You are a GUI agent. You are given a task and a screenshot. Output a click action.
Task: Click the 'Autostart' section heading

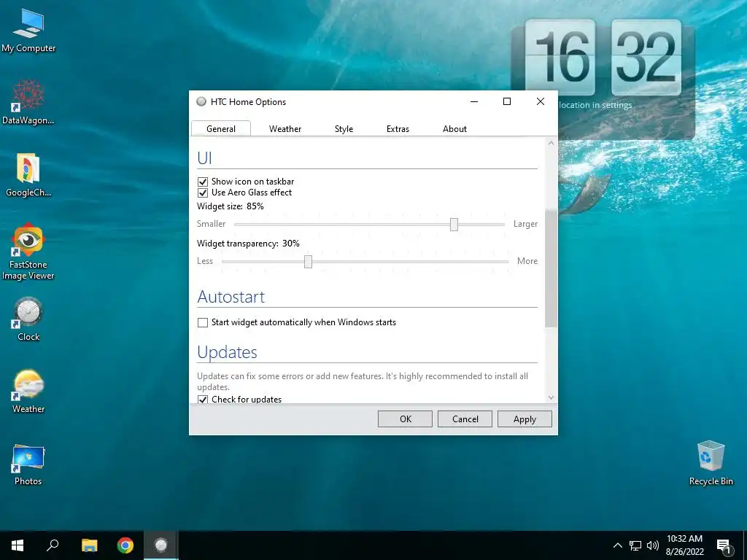coord(231,297)
